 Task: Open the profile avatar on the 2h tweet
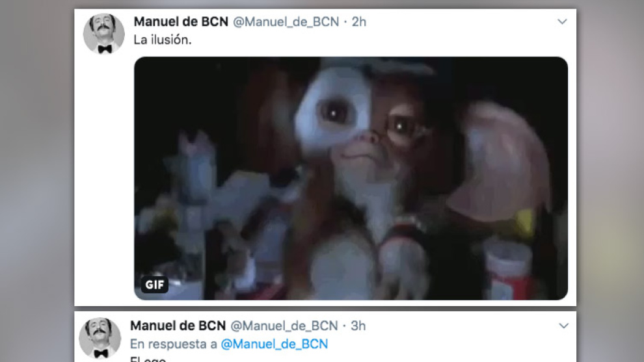pyautogui.click(x=104, y=34)
